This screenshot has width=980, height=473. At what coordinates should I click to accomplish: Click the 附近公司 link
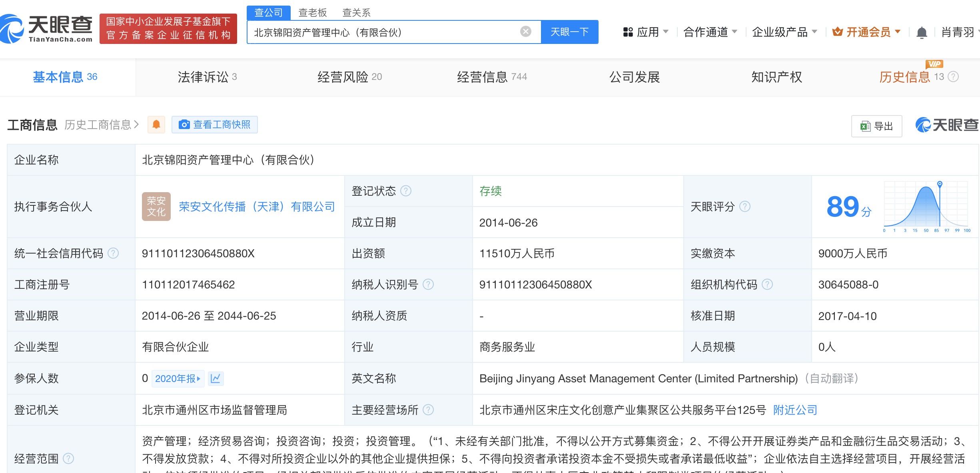pyautogui.click(x=795, y=410)
